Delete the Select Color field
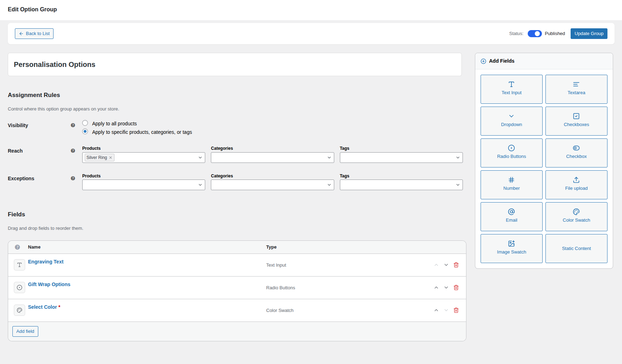The height and width of the screenshot is (364, 622). 456,310
